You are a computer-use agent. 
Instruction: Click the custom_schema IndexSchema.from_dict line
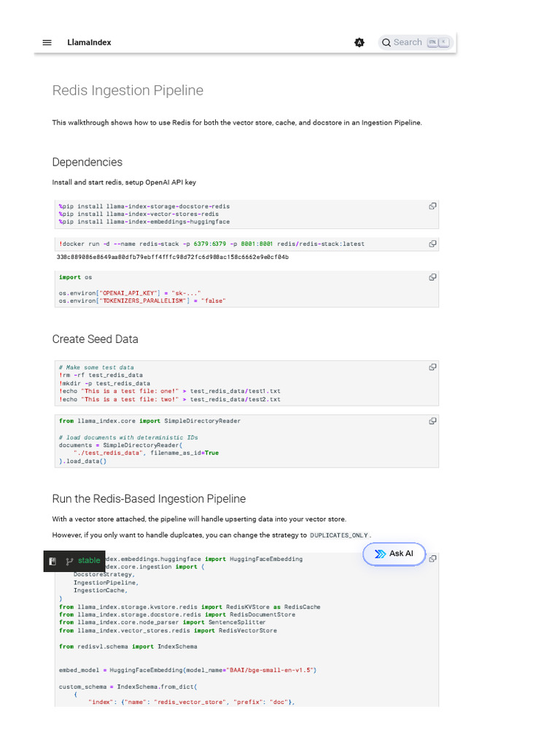(128, 687)
